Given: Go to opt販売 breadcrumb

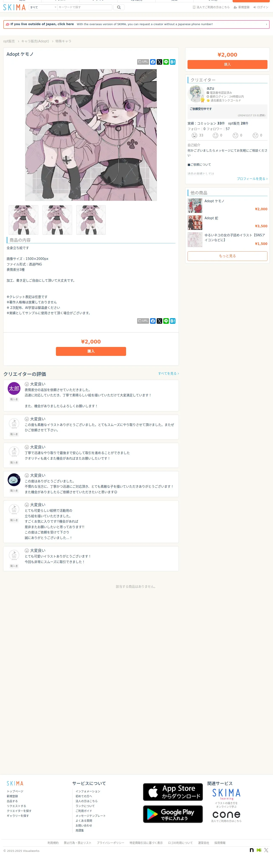Looking at the screenshot, I should pos(9,41).
